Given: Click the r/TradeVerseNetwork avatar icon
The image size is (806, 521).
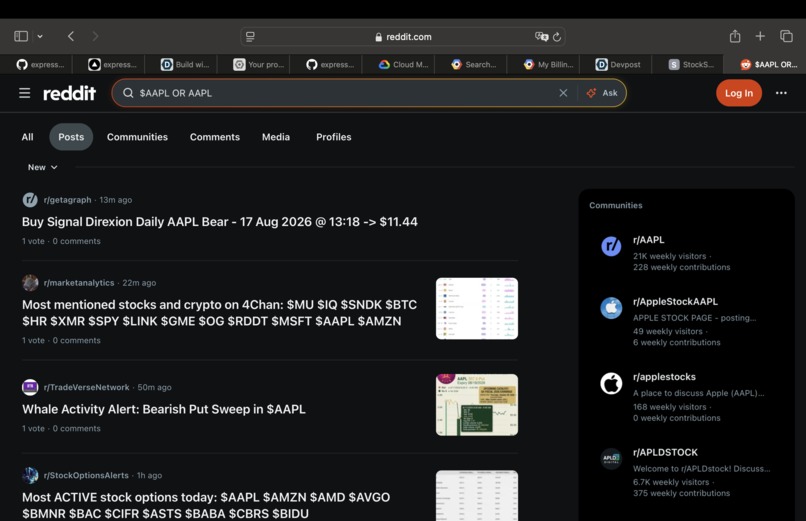Looking at the screenshot, I should [30, 387].
